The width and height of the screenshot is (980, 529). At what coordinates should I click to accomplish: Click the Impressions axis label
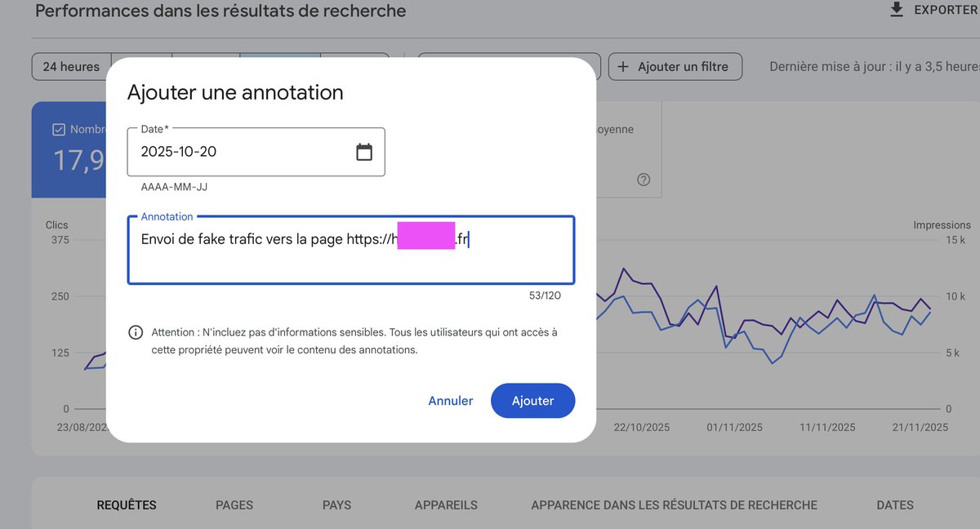click(942, 225)
